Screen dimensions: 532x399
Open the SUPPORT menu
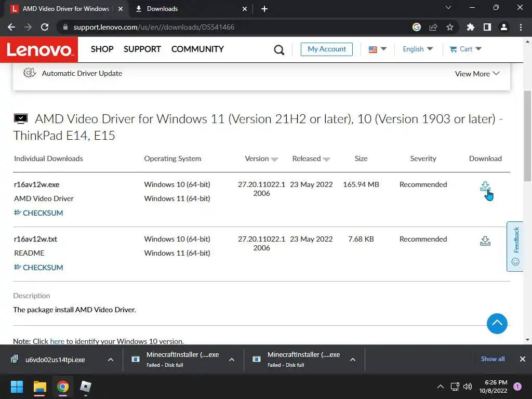(x=142, y=49)
